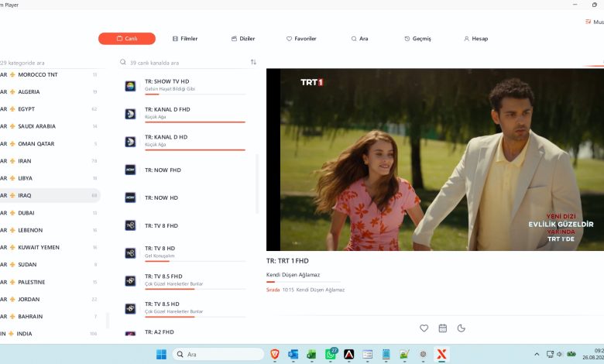This screenshot has width=604, height=364.
Task: Play the TR: NOW FHD channel
Action: pyautogui.click(x=186, y=170)
